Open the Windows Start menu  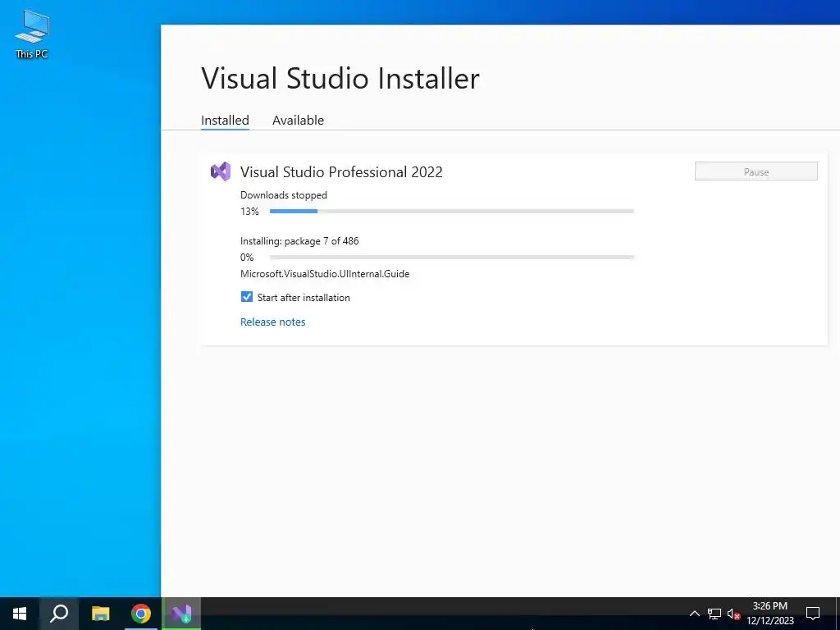tap(20, 614)
